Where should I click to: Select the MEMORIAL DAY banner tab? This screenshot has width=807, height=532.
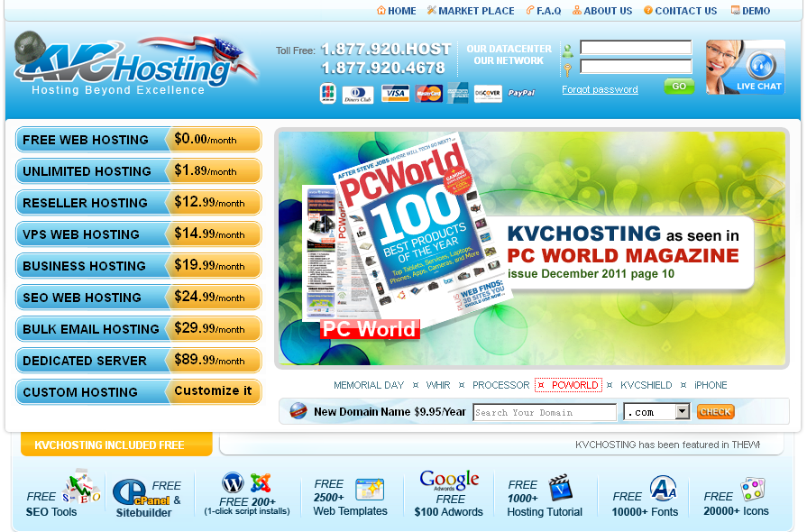tap(369, 385)
